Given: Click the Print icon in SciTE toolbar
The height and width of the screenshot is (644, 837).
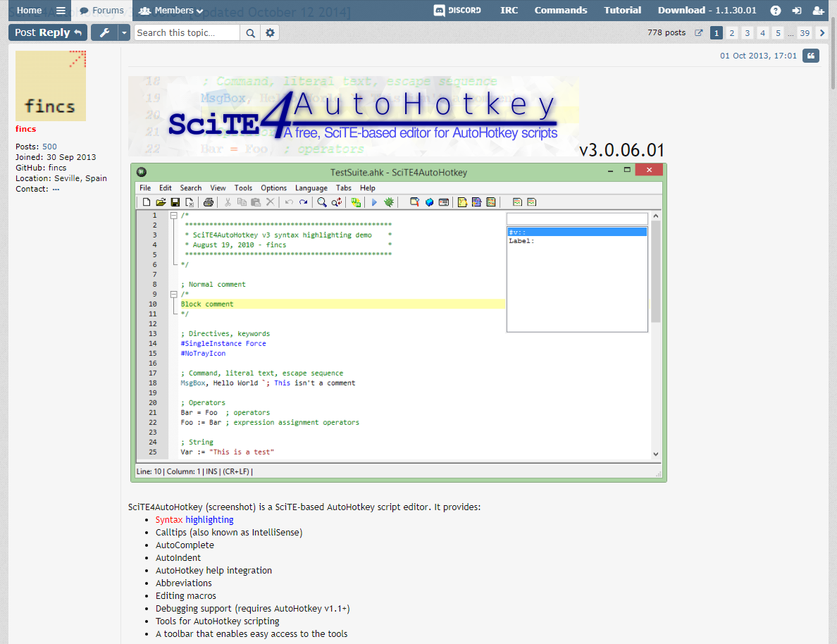Looking at the screenshot, I should pyautogui.click(x=208, y=202).
